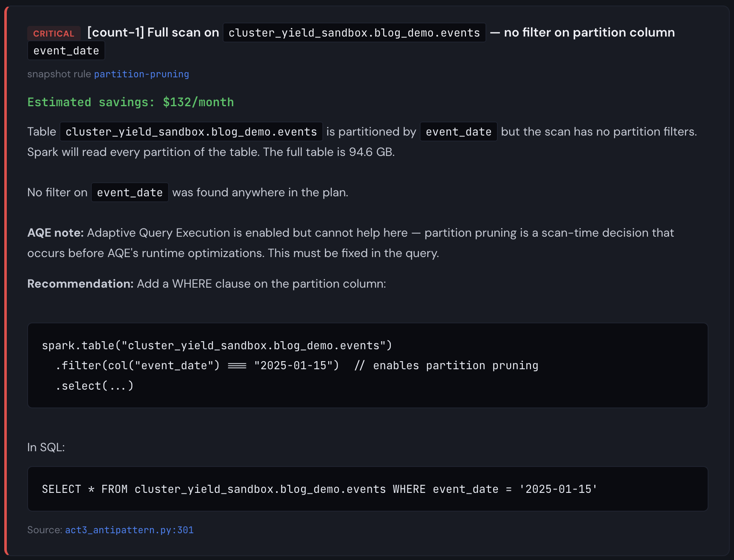Click the event_date chip below the title

click(x=66, y=51)
